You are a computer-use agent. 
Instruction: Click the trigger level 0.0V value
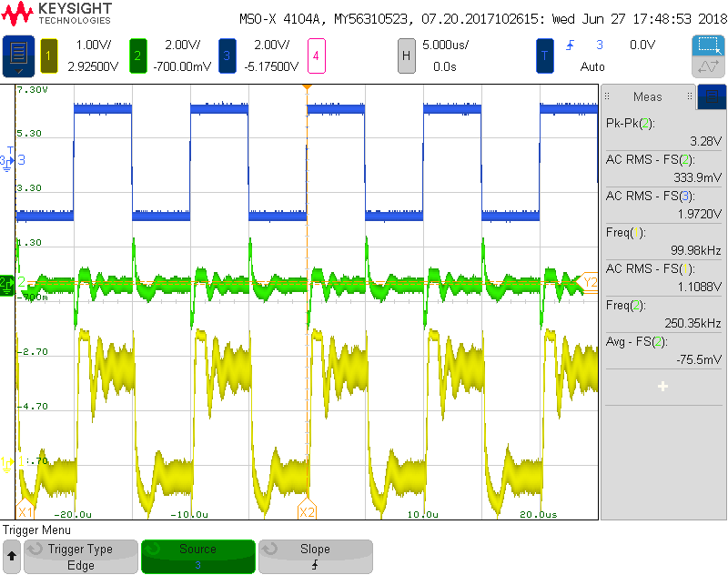[642, 45]
